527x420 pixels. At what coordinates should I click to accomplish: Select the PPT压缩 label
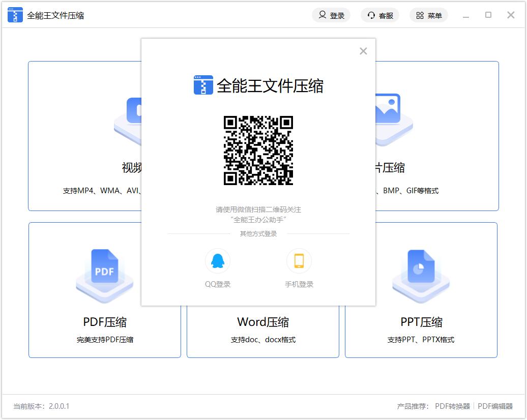[x=421, y=322]
